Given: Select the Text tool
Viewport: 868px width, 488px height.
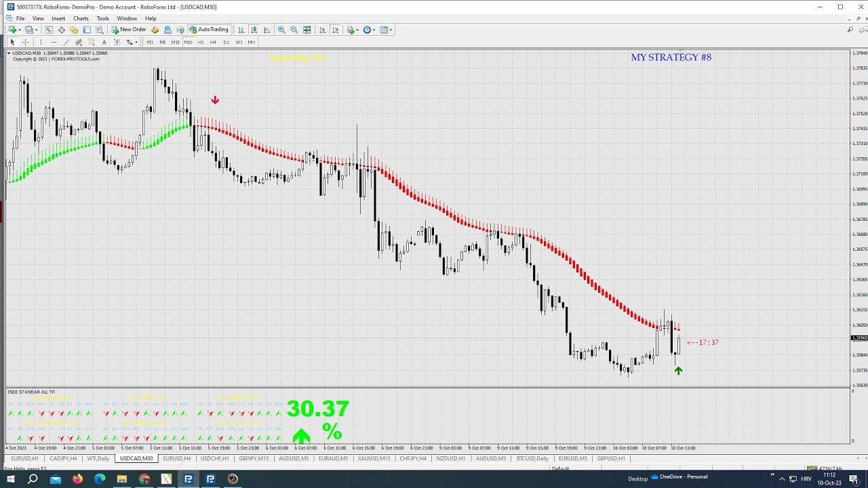Looking at the screenshot, I should click(x=104, y=42).
